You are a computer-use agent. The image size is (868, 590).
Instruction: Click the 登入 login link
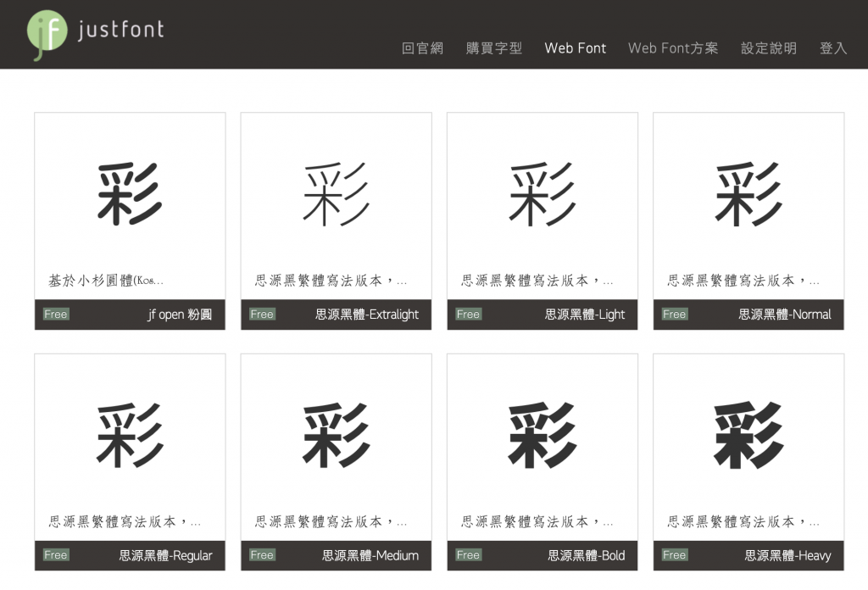pos(833,48)
